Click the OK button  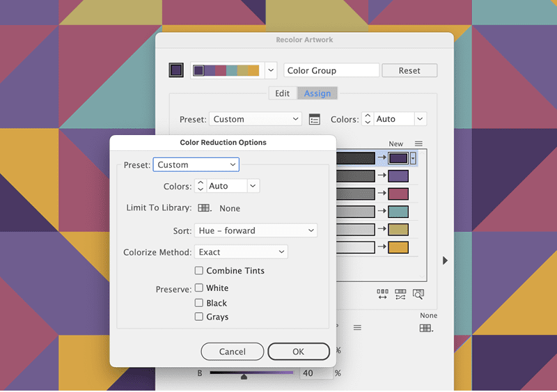299,352
